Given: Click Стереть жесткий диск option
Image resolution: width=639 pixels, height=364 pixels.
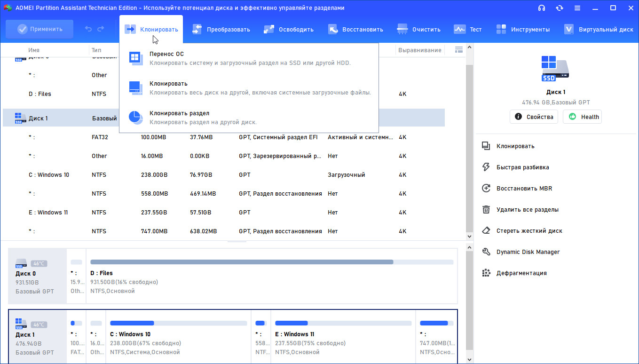Looking at the screenshot, I should (529, 230).
